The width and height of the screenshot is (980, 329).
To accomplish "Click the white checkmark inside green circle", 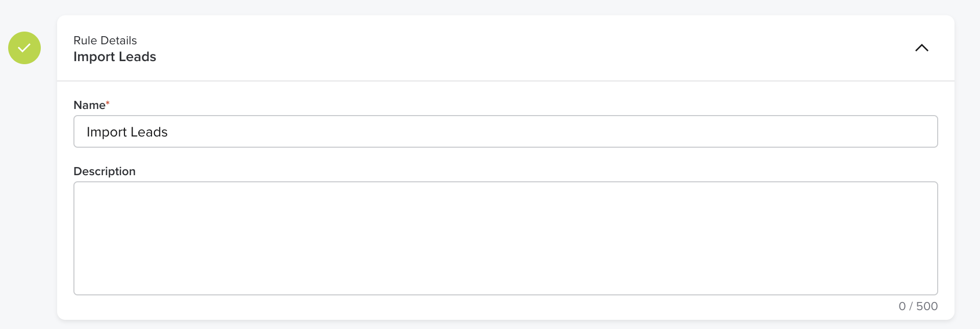I will pyautogui.click(x=24, y=48).
